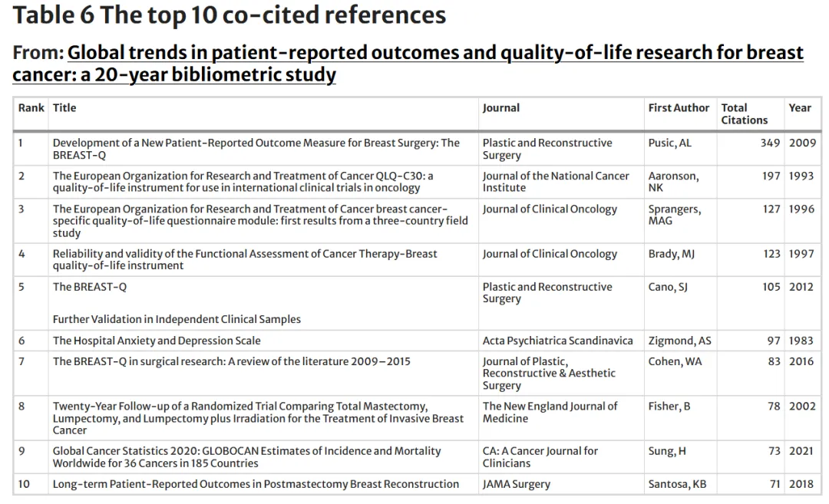Click first author 'Pusic, AL'
This screenshot has height=504, width=829.
670,143
